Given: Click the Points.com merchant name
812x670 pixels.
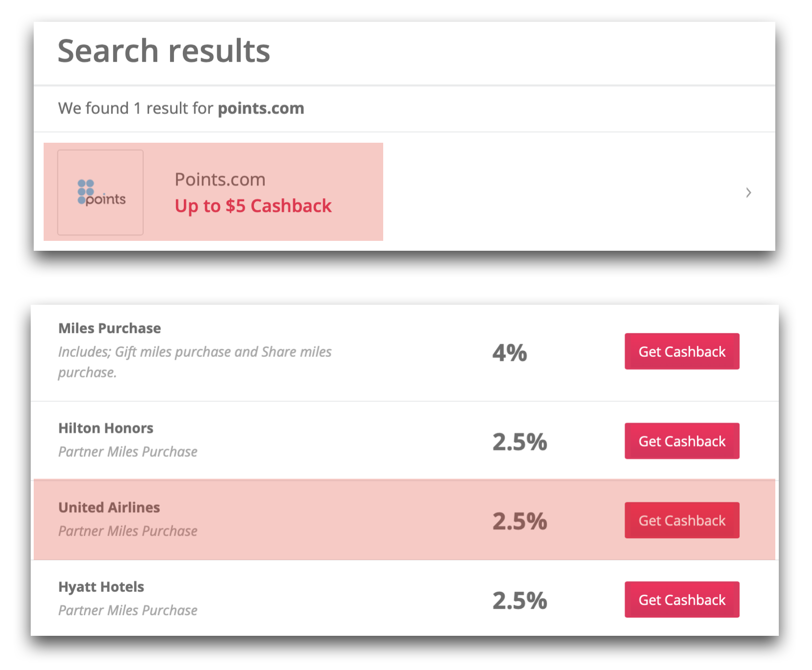Looking at the screenshot, I should [x=220, y=179].
